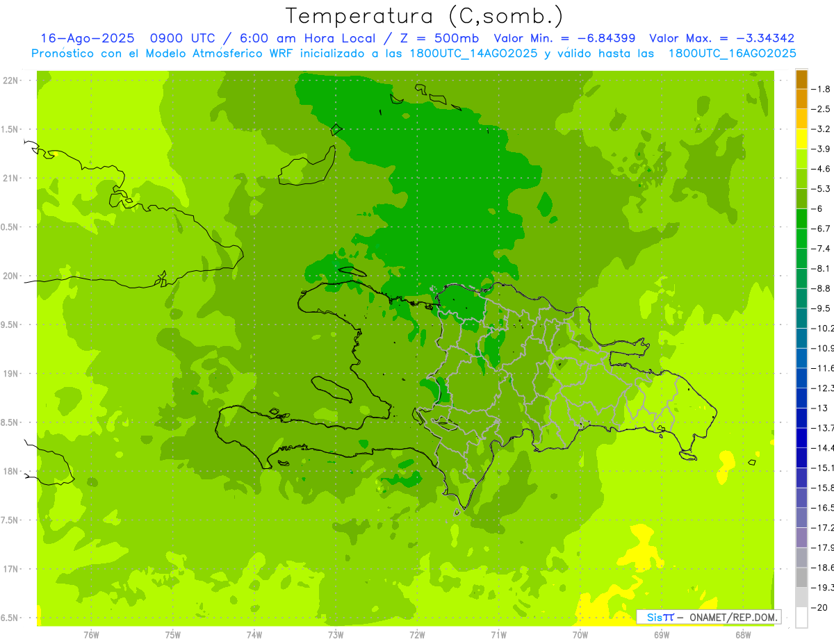Click the '21N' latitude label

(10, 179)
